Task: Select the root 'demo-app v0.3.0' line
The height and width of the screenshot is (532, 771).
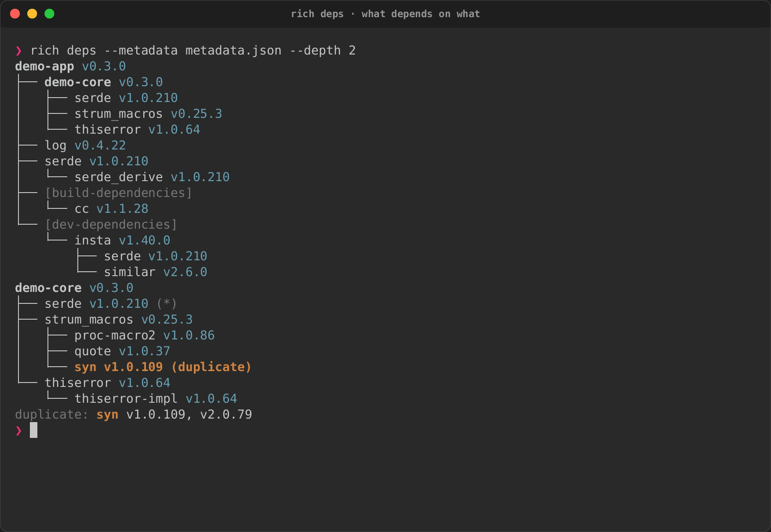Action: [70, 66]
